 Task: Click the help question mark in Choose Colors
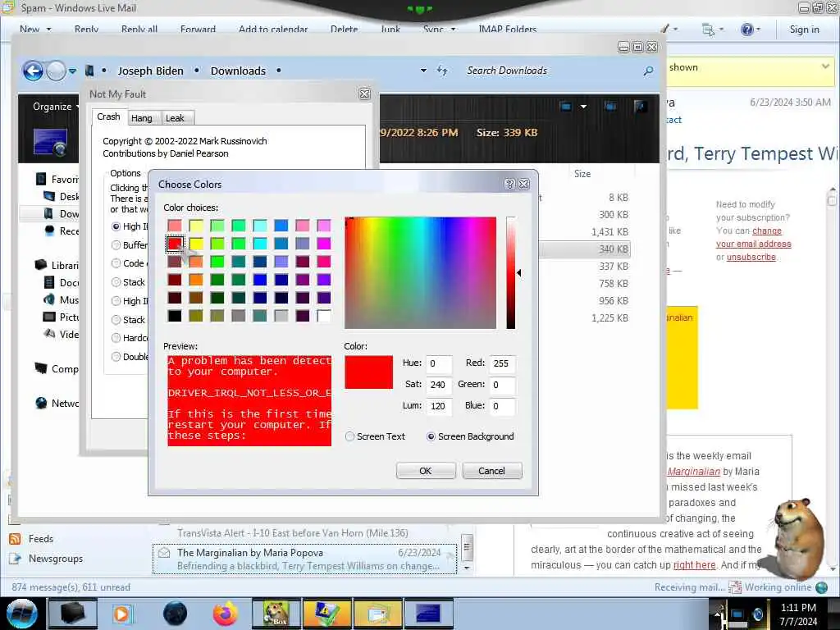509,185
